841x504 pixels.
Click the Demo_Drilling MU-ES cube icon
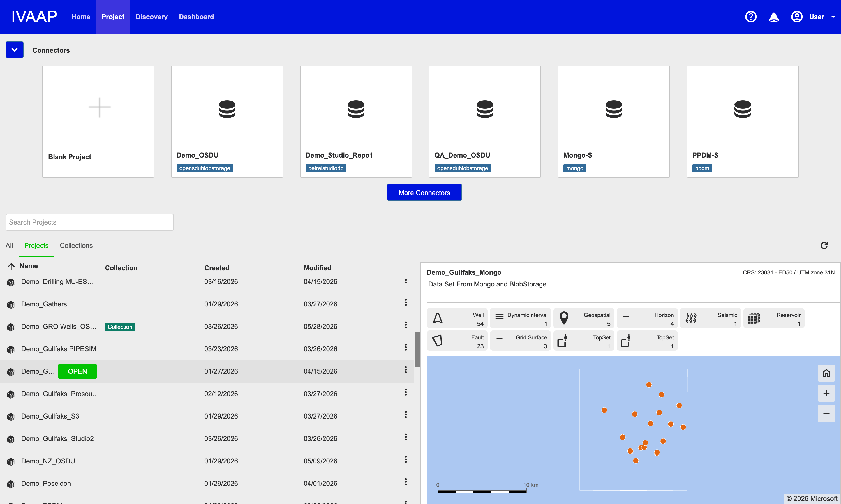tap(11, 282)
